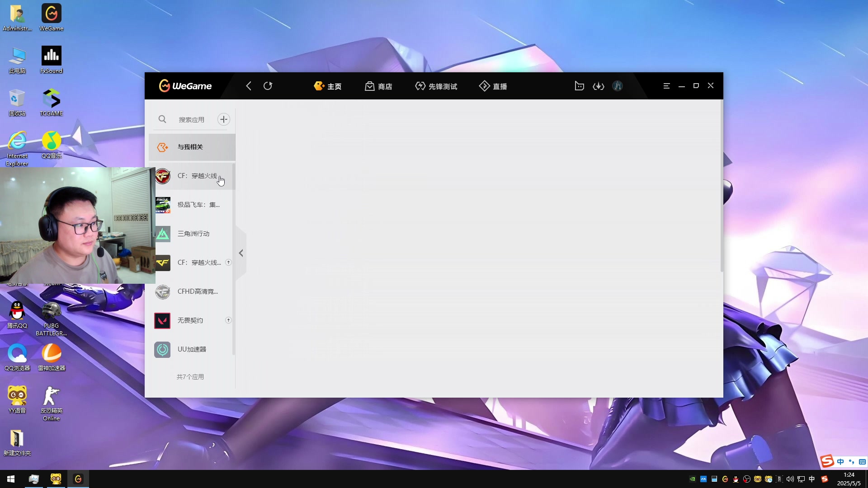Select the 回收站 recycle bin icon
This screenshot has width=868, height=488.
(17, 103)
